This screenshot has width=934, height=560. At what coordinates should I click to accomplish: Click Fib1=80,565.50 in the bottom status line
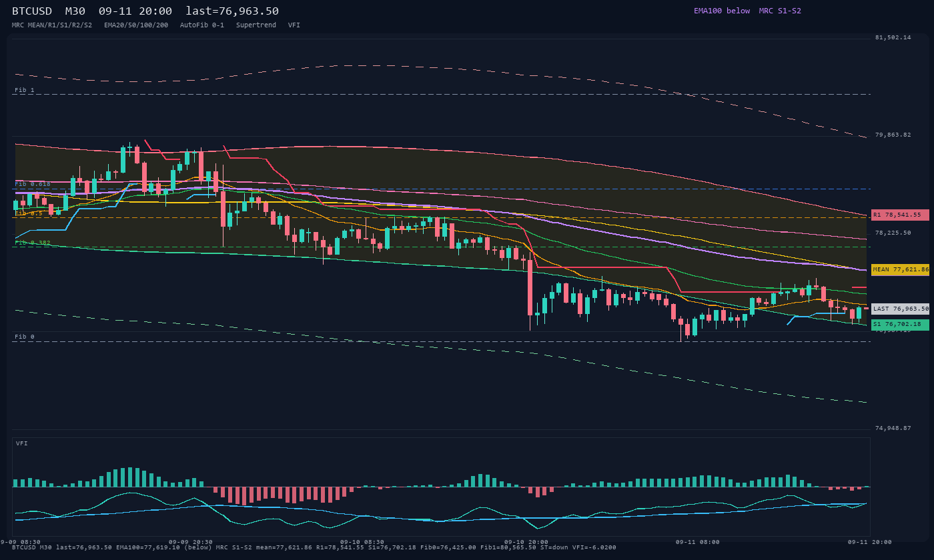click(x=508, y=547)
